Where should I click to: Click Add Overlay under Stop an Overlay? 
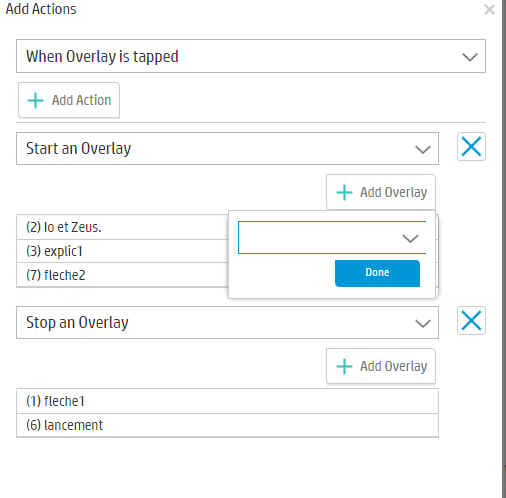tap(381, 366)
